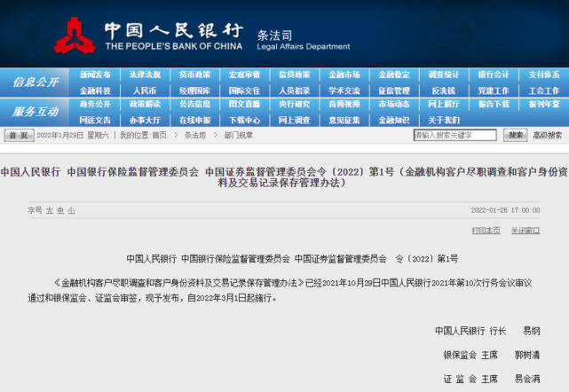Open the 下载中心 navigation link

(245, 120)
